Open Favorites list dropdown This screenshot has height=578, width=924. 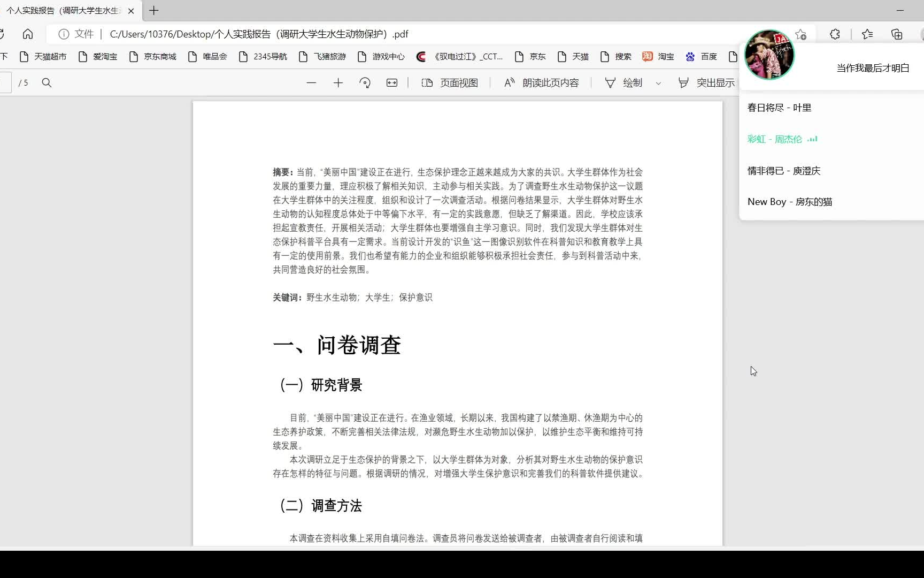click(x=866, y=34)
